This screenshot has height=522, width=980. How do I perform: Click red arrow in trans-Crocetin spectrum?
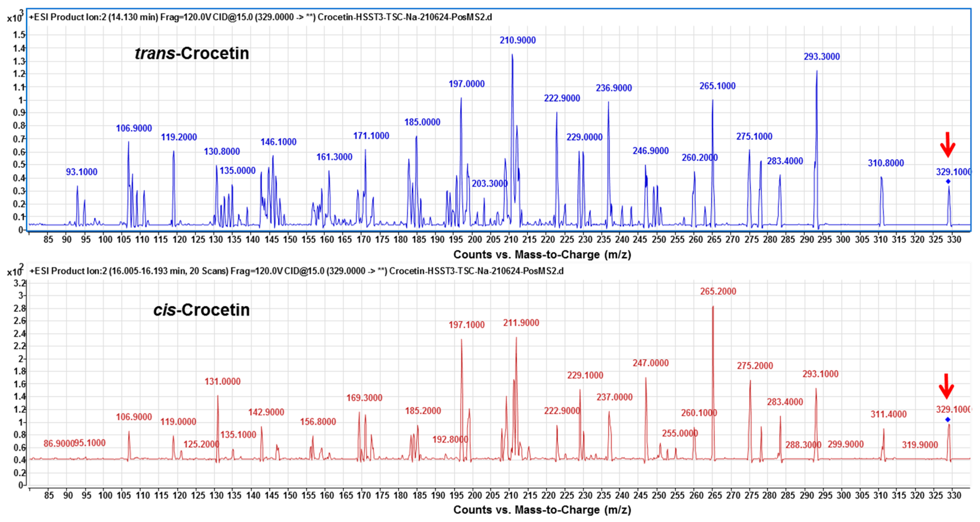tap(947, 145)
